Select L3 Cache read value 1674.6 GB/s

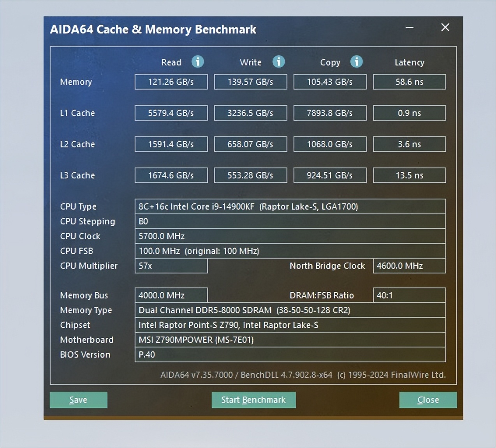(x=171, y=175)
